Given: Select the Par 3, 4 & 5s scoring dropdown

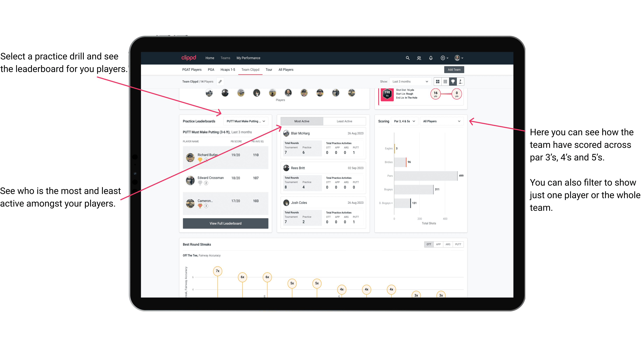Looking at the screenshot, I should point(403,121).
